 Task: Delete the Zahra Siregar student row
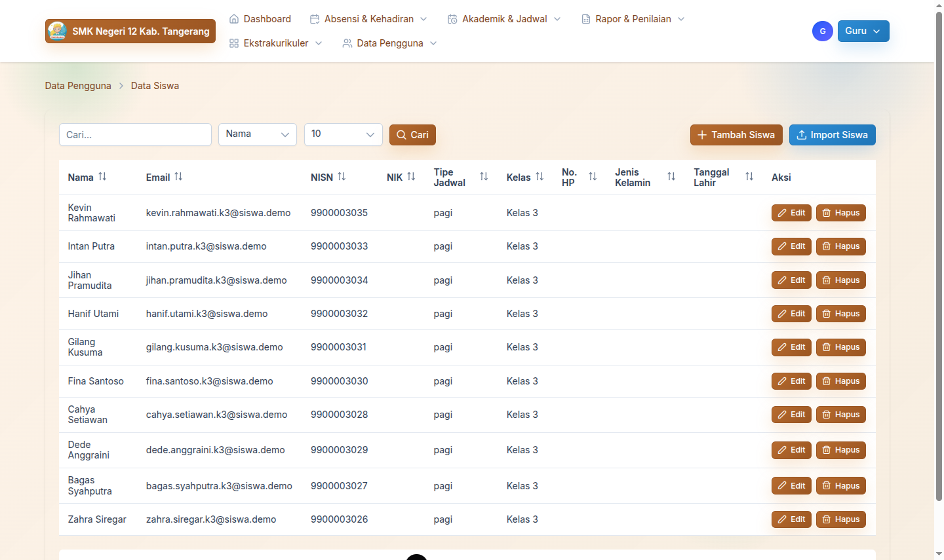click(840, 519)
